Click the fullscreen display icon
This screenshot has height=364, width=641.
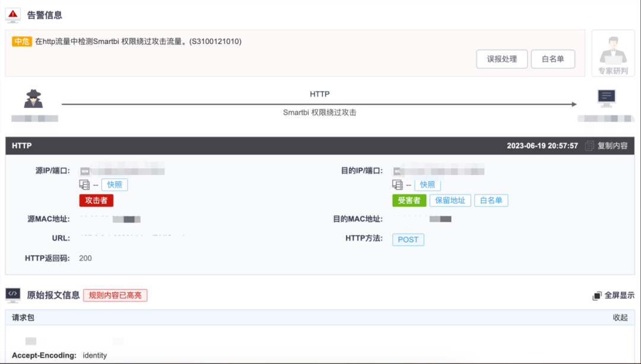click(x=597, y=295)
